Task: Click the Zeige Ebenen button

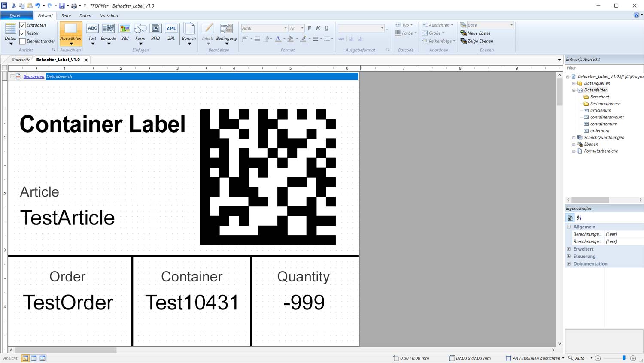Action: click(476, 41)
